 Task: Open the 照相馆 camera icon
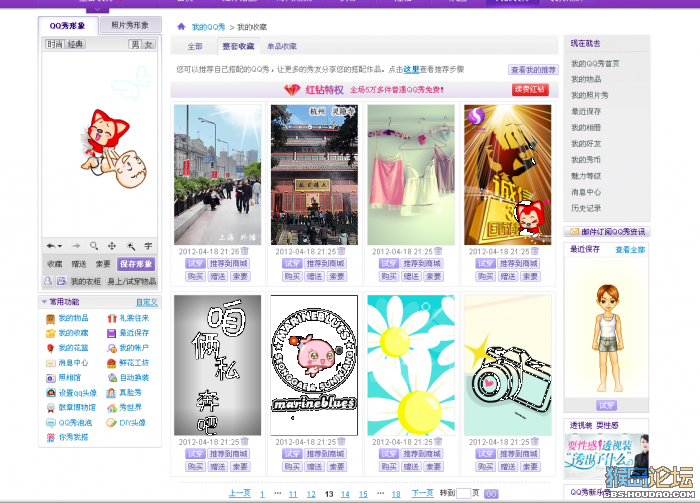click(50, 378)
